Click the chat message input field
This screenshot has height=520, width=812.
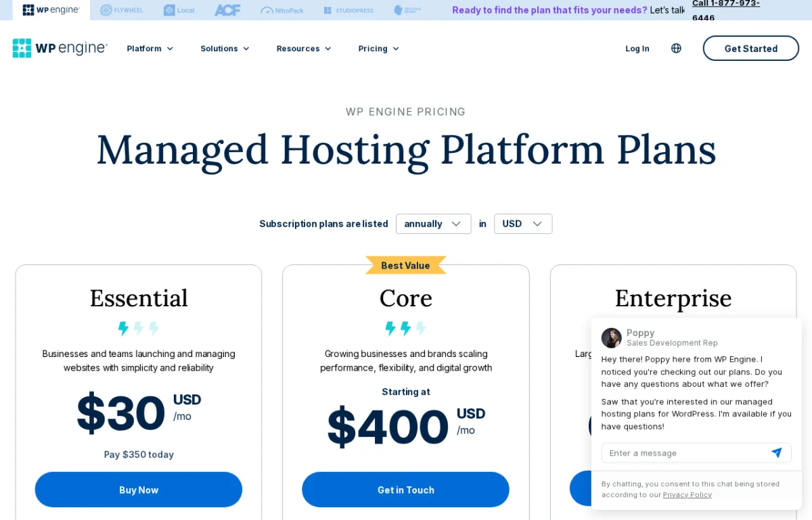[696, 453]
